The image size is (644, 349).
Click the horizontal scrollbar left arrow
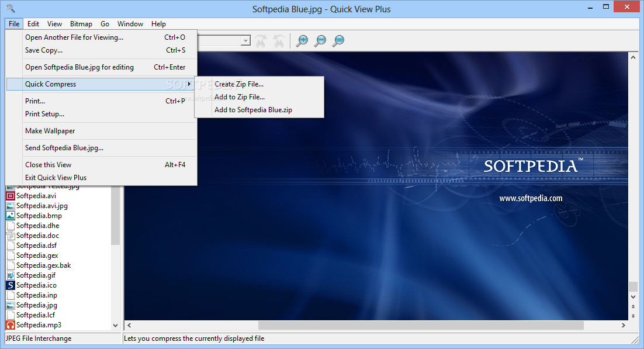pyautogui.click(x=129, y=325)
